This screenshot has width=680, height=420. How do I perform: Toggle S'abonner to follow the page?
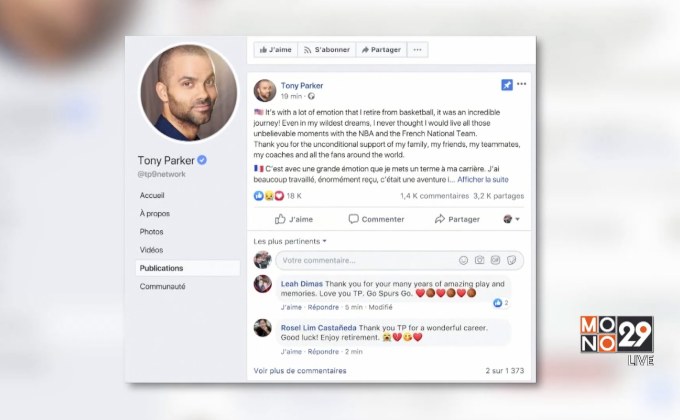[327, 50]
